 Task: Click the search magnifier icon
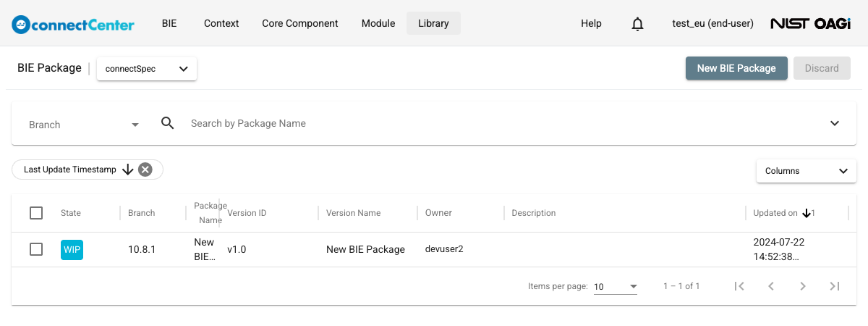pos(168,123)
